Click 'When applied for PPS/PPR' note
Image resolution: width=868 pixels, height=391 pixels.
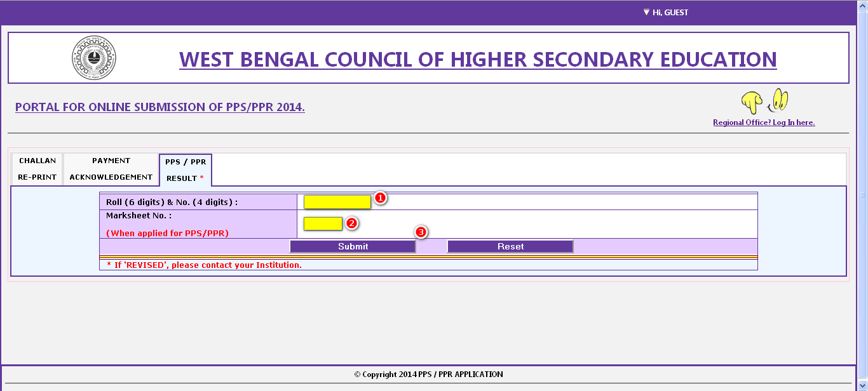tap(167, 233)
